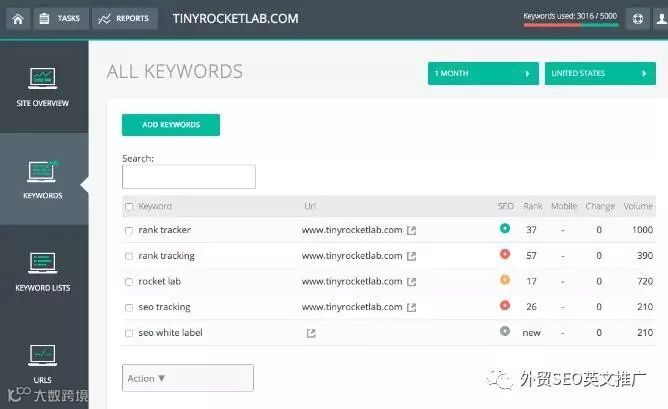Screen dimensions: 668x409
Task: Click keyword text 'seo white label'
Action: (x=170, y=333)
